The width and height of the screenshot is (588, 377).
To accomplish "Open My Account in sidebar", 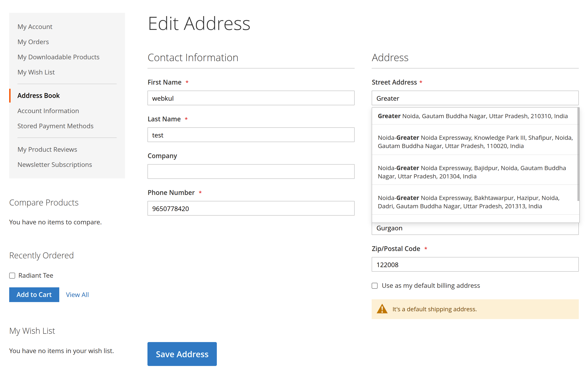I will [x=35, y=26].
